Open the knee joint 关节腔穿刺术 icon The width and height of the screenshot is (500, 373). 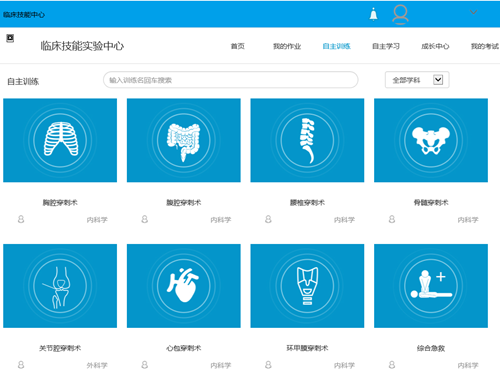click(60, 286)
